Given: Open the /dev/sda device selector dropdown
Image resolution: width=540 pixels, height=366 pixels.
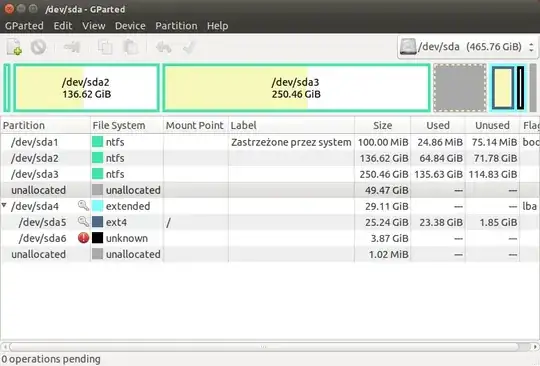Looking at the screenshot, I should coord(468,47).
